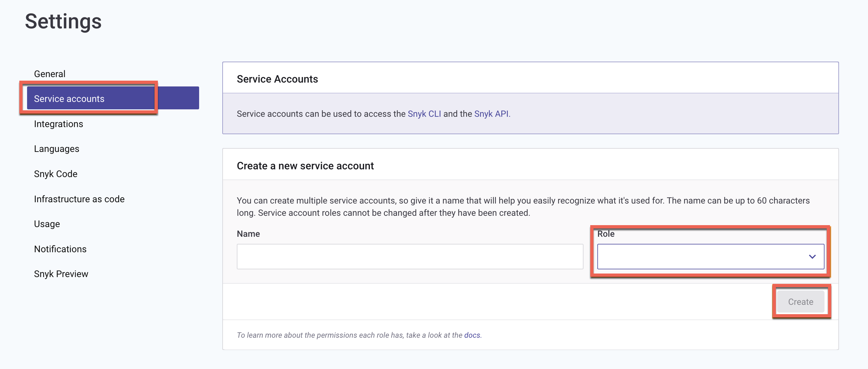
Task: Open the Snyk Preview section
Action: [61, 274]
